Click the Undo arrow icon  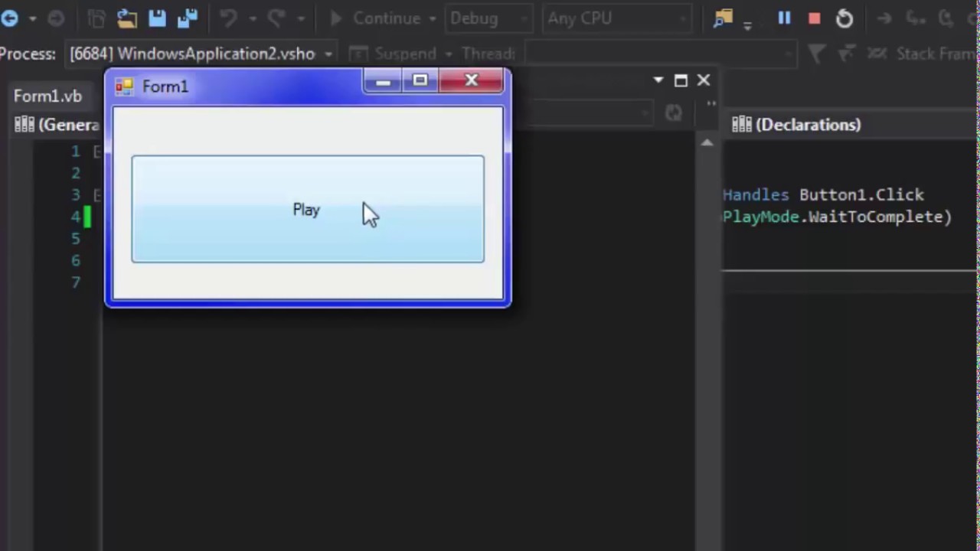(x=228, y=18)
